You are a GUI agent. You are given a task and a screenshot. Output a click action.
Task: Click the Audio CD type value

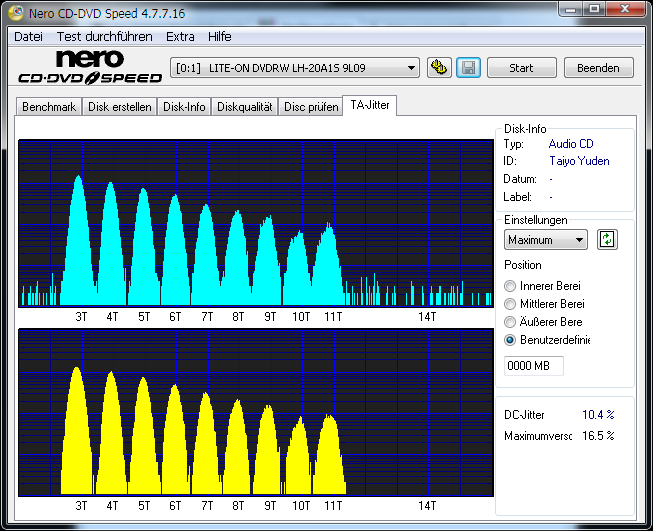(571, 144)
